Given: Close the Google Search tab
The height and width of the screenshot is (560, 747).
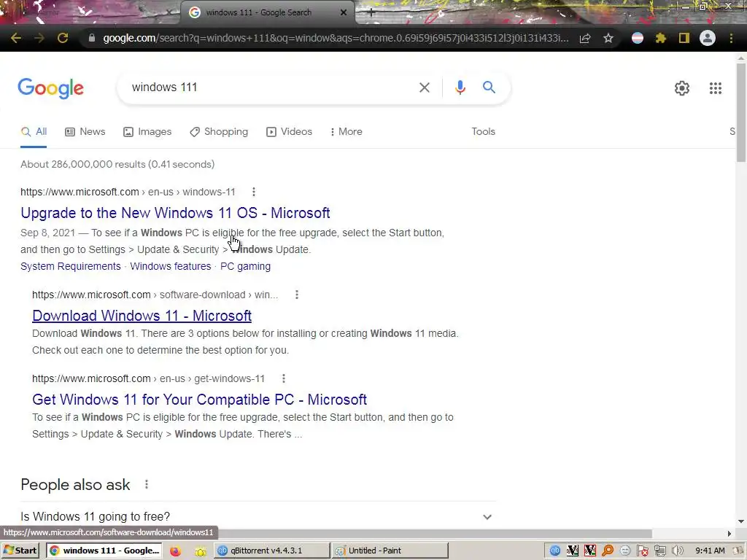Looking at the screenshot, I should tap(343, 13).
